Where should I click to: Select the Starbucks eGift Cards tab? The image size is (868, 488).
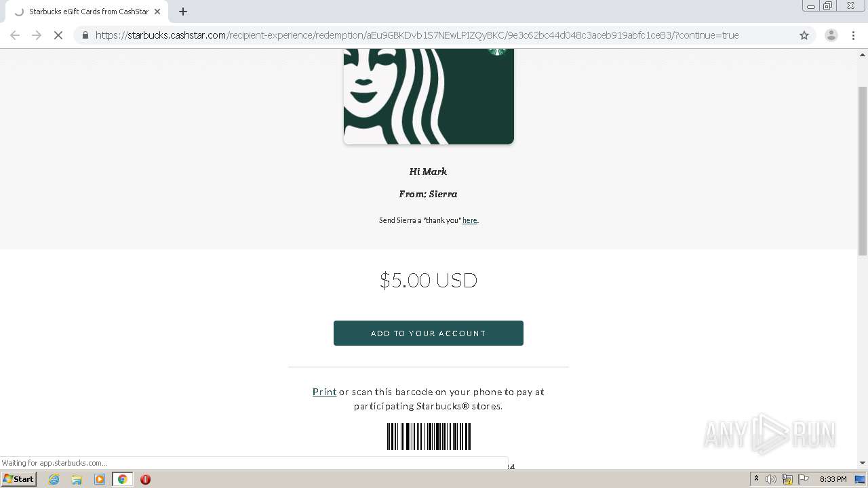pos(84,12)
